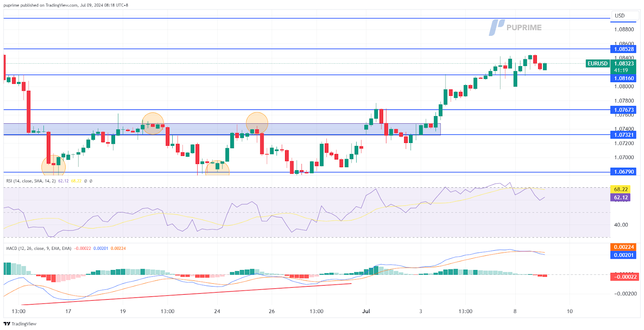Click the MACD indicator legend title
This screenshot has height=330, width=644.
pyautogui.click(x=39, y=248)
